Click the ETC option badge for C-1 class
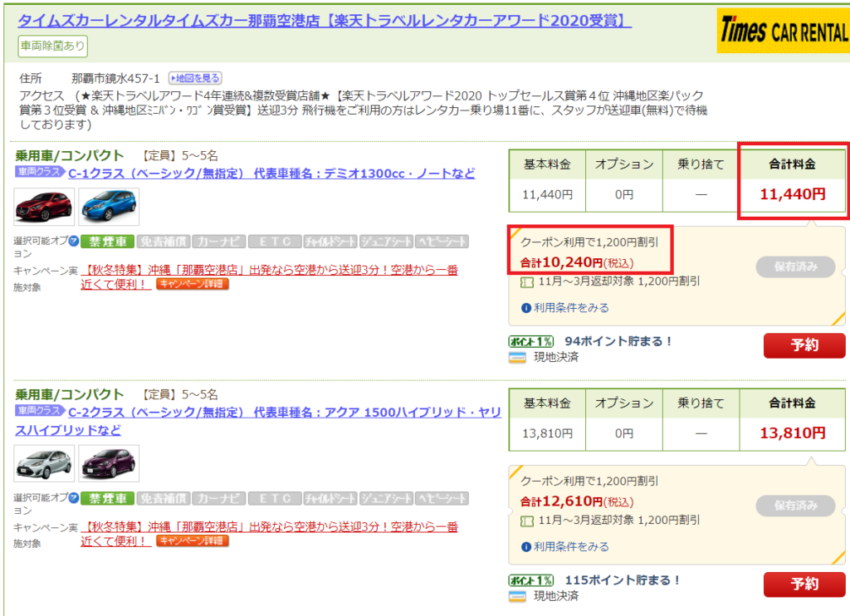Screen dimensions: 850x616 click(275, 242)
